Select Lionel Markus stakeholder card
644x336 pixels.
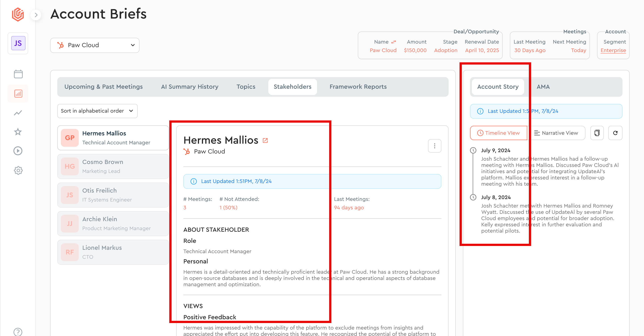[x=113, y=252]
